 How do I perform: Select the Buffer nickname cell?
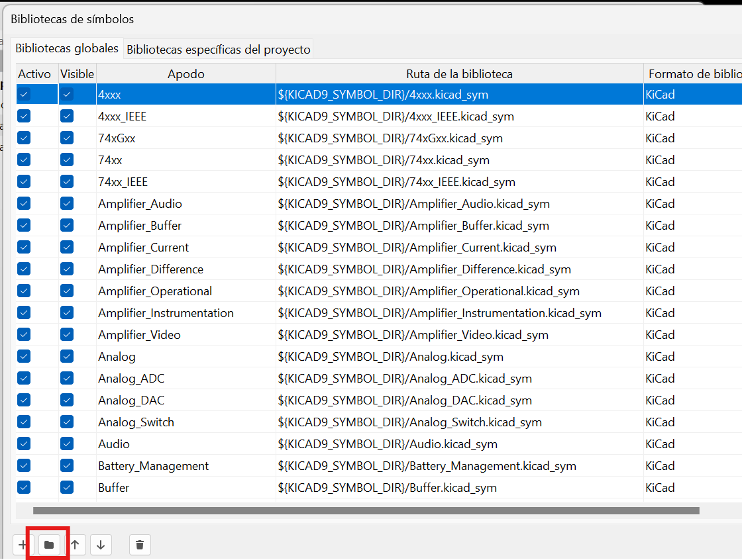tap(186, 488)
